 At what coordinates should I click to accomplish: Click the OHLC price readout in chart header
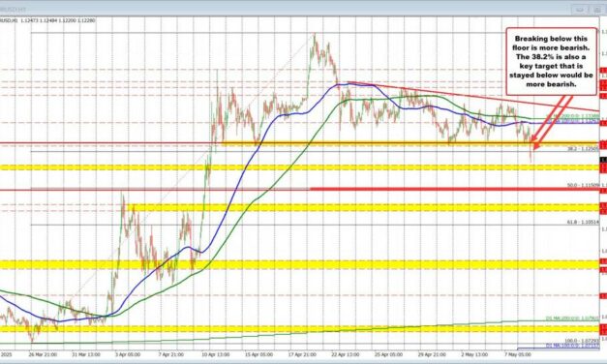58,20
